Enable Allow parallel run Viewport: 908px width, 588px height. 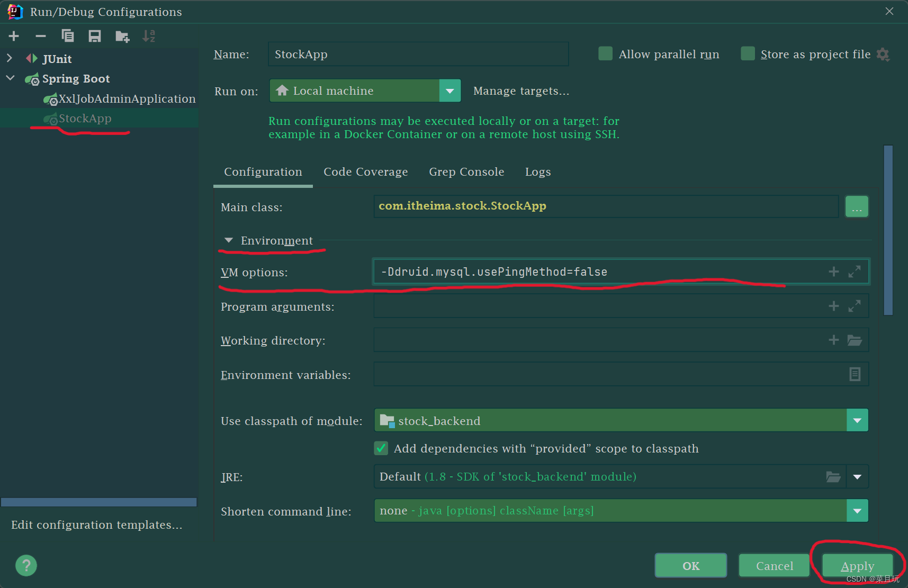(x=605, y=53)
